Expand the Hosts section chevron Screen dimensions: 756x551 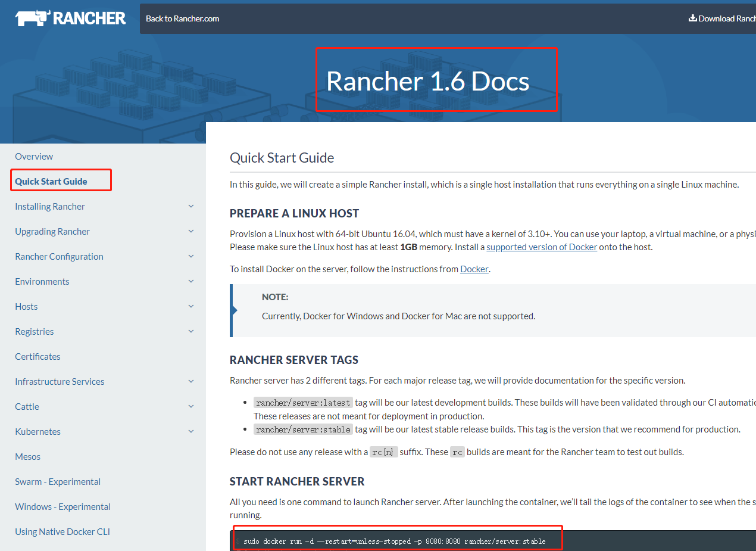[191, 306]
